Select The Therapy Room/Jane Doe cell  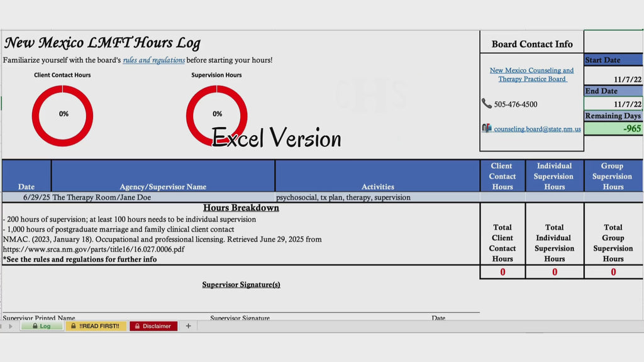tap(163, 197)
